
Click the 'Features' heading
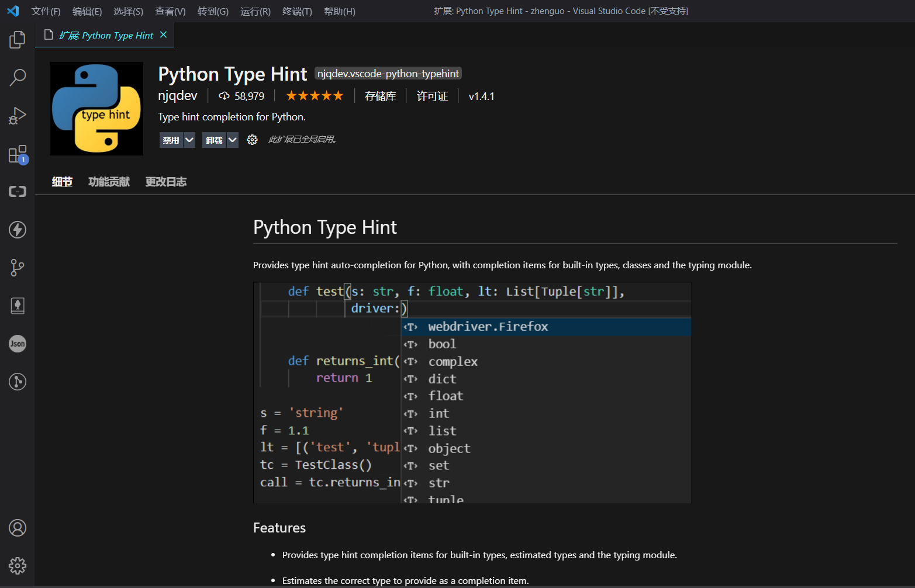279,528
